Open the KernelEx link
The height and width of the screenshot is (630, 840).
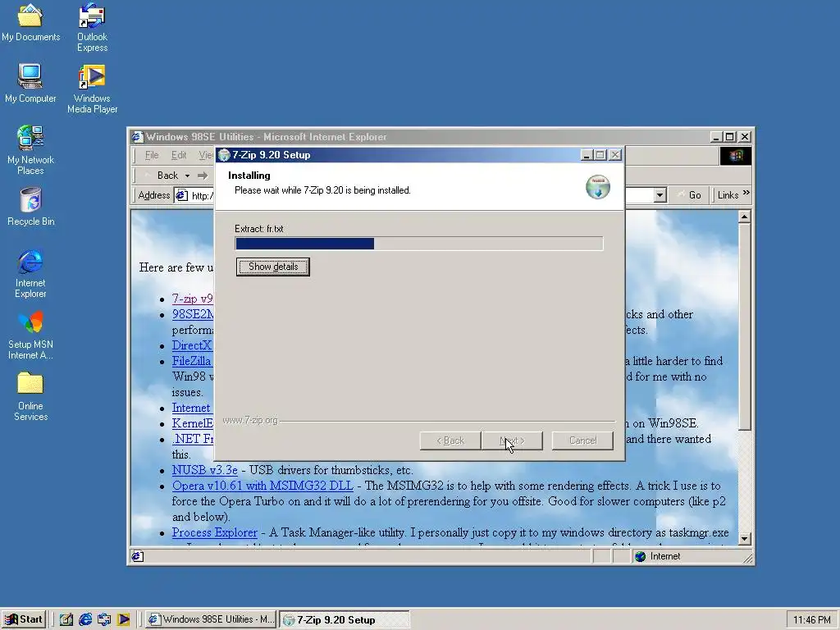[193, 423]
